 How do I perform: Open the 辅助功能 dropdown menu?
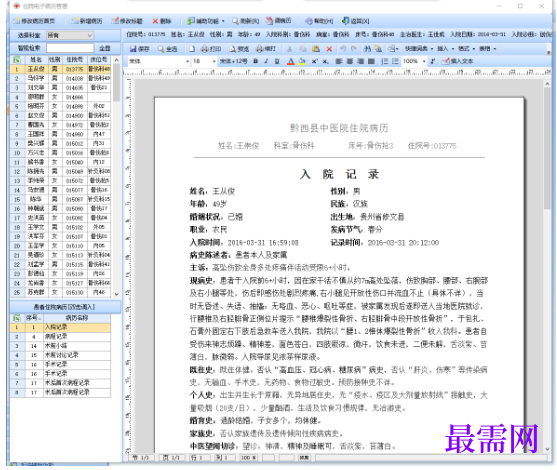(206, 21)
